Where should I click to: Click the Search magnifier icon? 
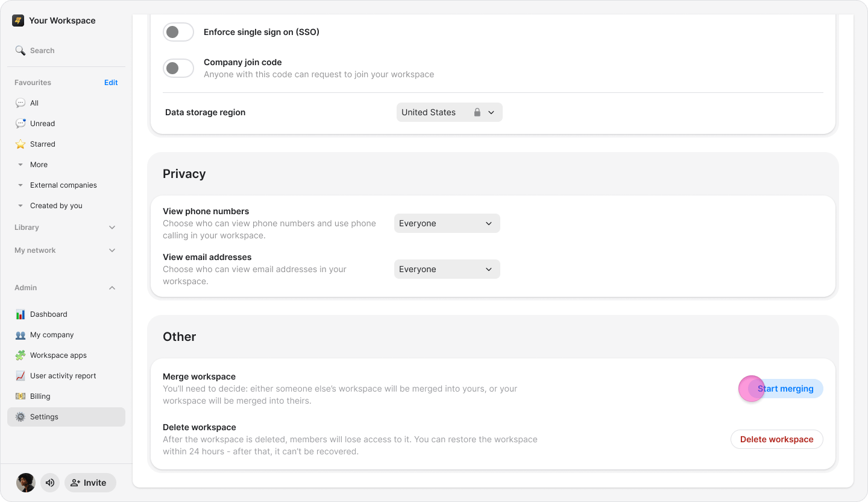pos(20,51)
